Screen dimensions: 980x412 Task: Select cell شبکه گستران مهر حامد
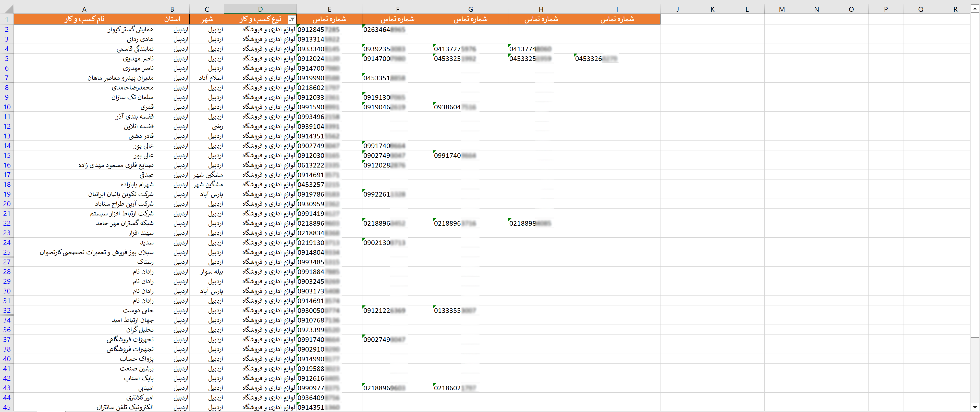84,224
